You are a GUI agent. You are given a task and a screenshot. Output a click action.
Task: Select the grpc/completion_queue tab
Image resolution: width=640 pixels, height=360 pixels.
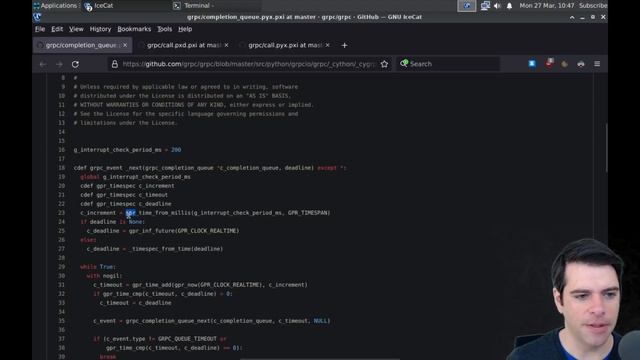coord(82,45)
